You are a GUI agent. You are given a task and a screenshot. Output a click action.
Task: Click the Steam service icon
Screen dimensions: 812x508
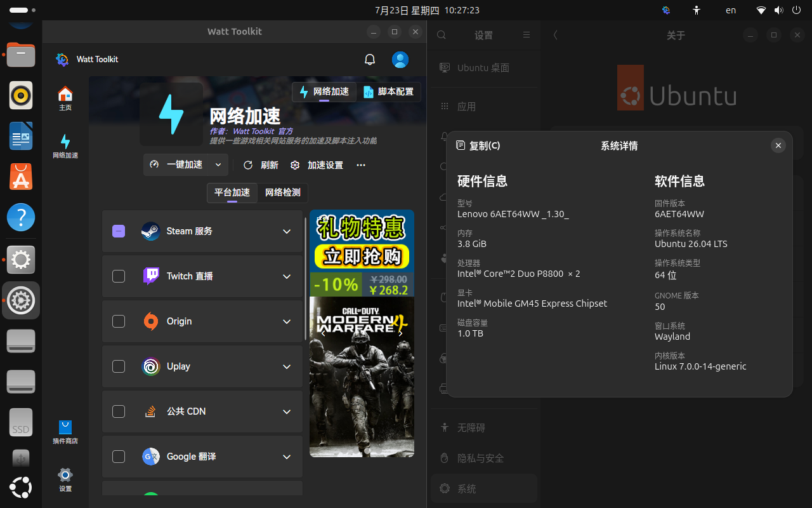click(150, 231)
